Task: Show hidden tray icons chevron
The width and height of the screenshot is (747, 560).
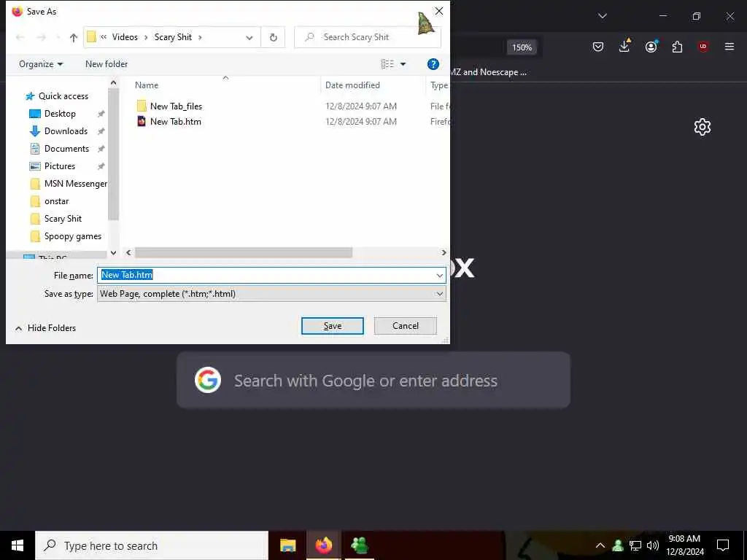Action: [600, 545]
